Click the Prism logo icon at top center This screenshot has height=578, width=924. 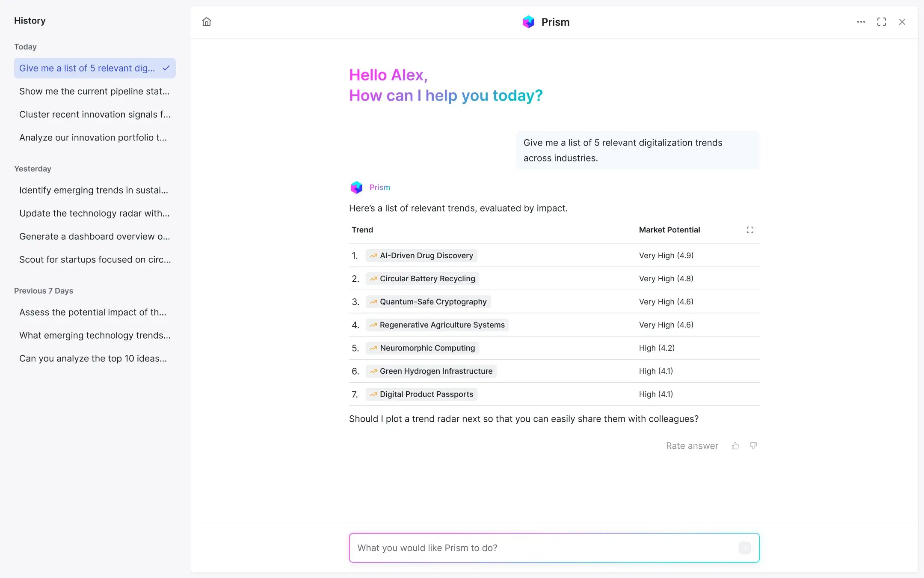click(x=529, y=21)
